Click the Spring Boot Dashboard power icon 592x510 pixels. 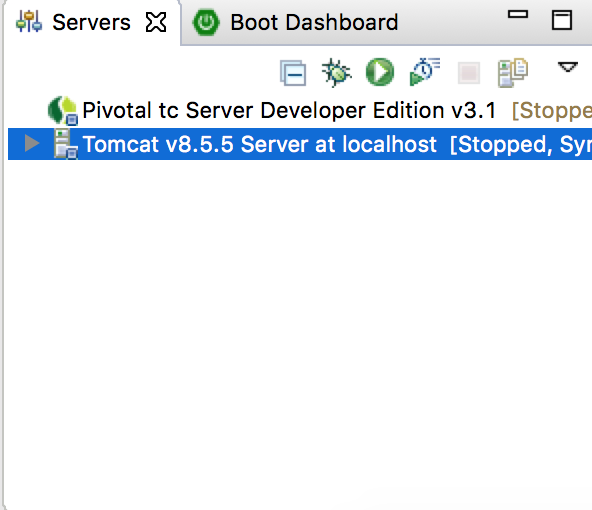(206, 22)
